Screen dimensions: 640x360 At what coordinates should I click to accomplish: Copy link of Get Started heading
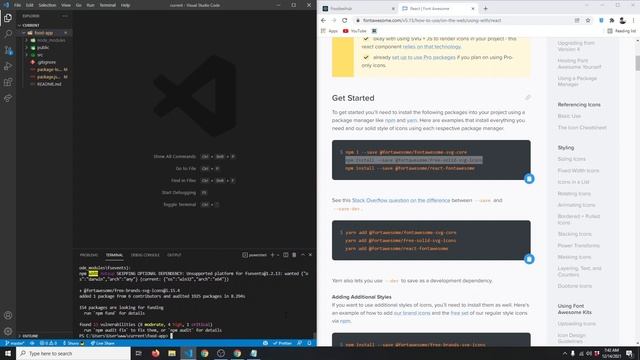(528, 98)
